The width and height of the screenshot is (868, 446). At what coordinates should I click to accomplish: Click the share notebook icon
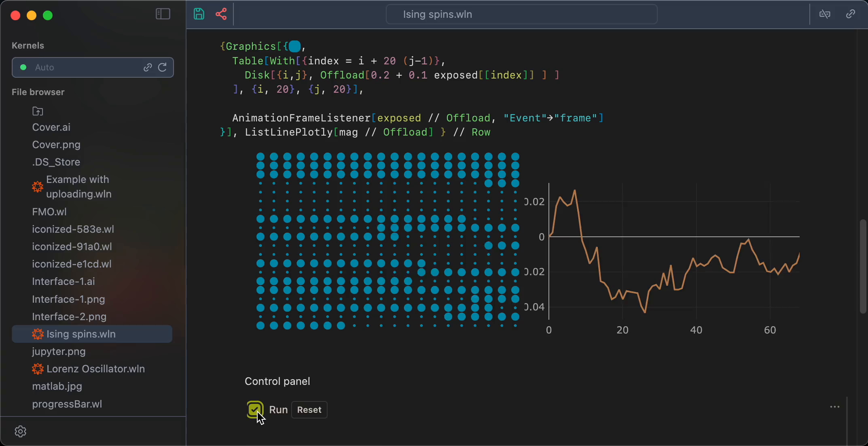pos(221,14)
